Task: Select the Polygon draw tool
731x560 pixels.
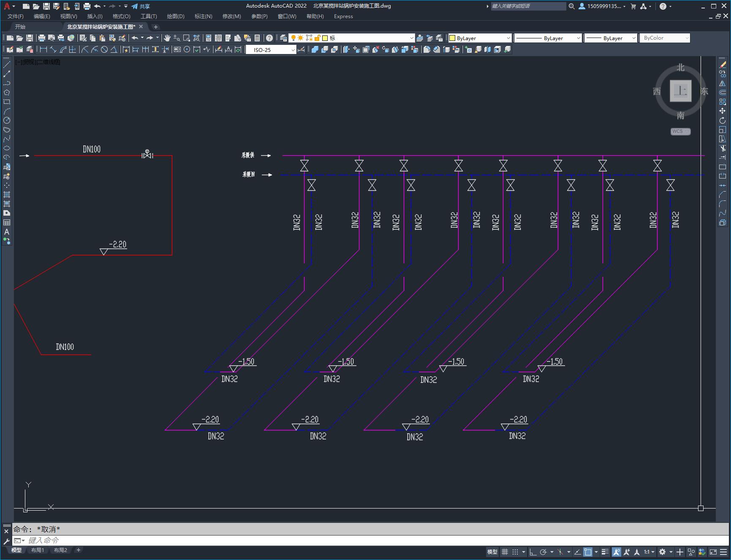Action: pos(7,92)
